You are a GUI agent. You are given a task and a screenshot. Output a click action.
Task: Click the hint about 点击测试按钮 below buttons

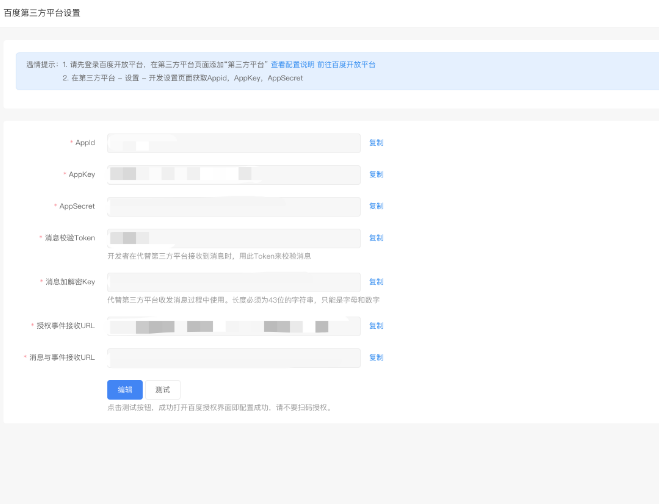click(x=220, y=408)
